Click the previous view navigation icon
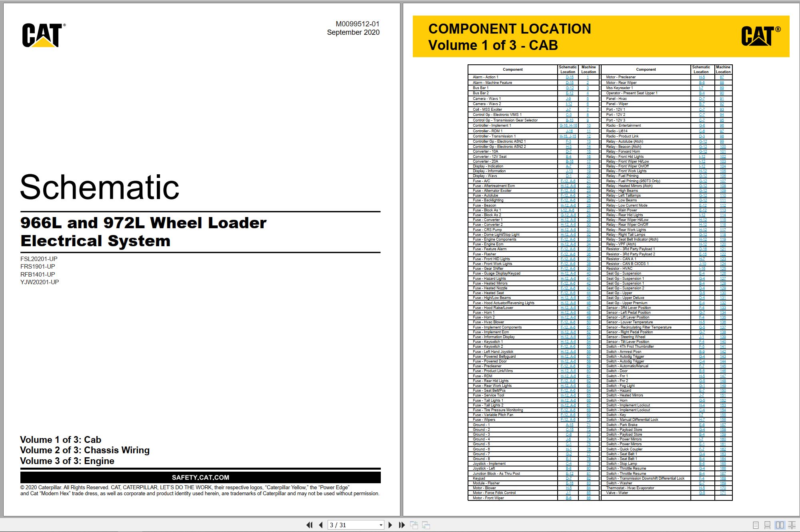The image size is (800, 532). coord(414,525)
